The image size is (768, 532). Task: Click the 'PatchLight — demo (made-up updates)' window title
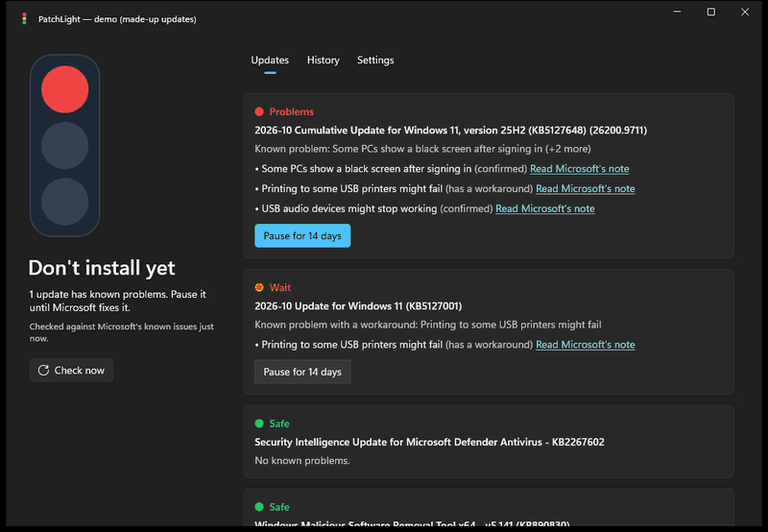point(117,19)
